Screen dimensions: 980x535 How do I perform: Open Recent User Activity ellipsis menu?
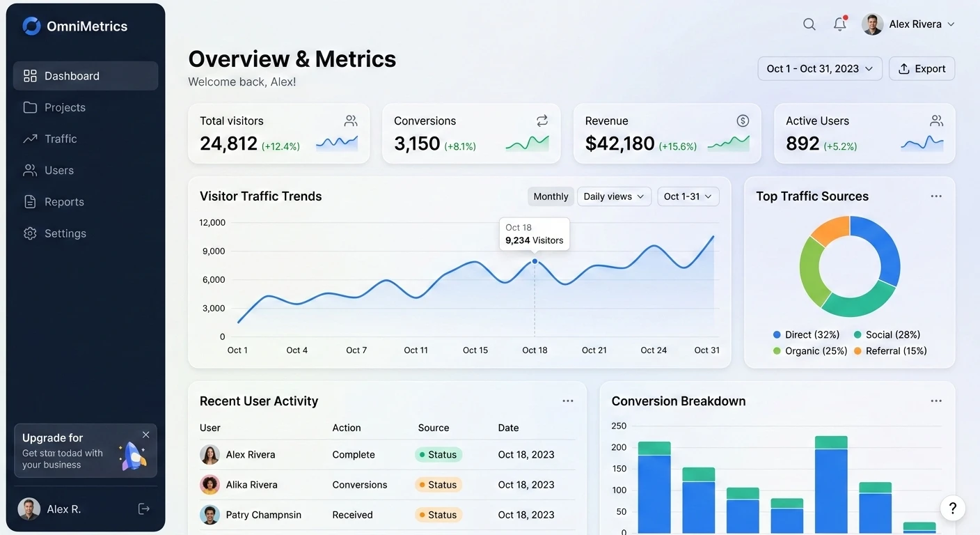click(x=568, y=401)
